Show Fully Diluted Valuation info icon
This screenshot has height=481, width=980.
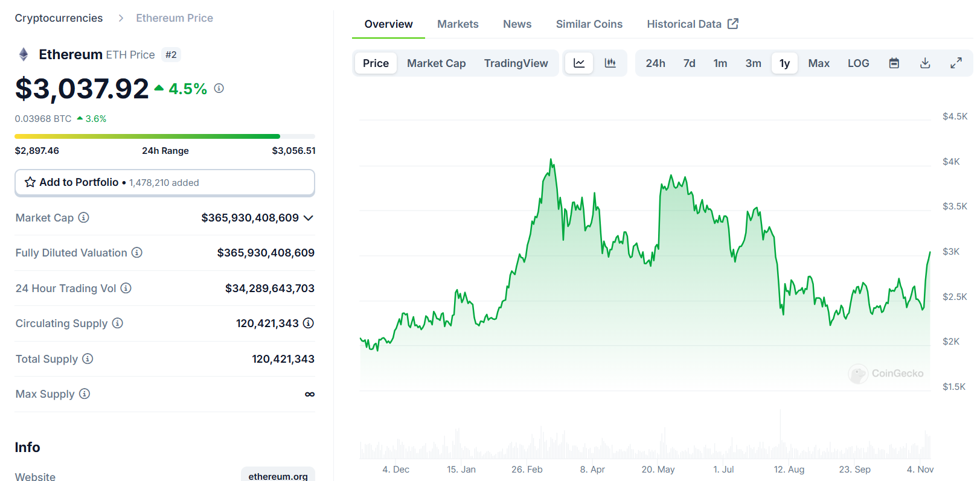click(x=137, y=252)
